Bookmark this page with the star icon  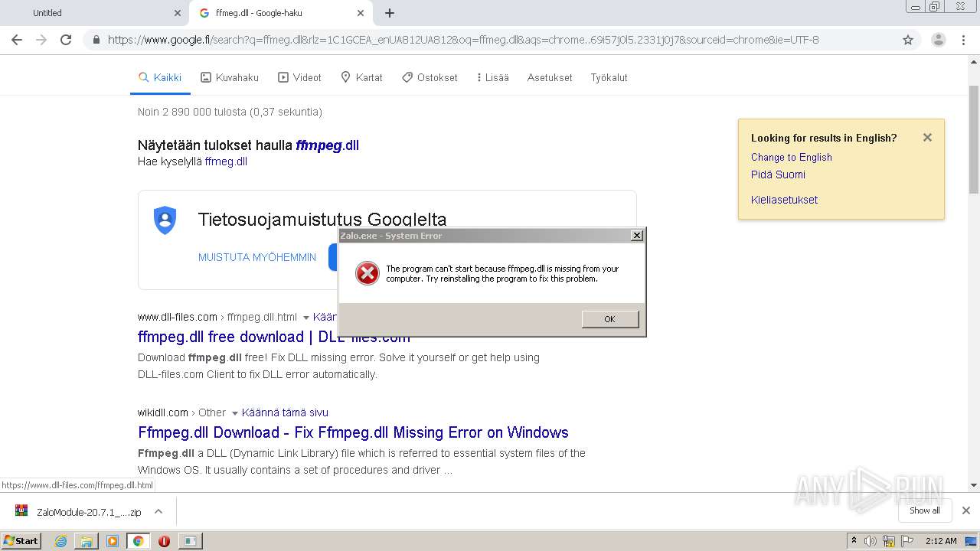pyautogui.click(x=908, y=40)
